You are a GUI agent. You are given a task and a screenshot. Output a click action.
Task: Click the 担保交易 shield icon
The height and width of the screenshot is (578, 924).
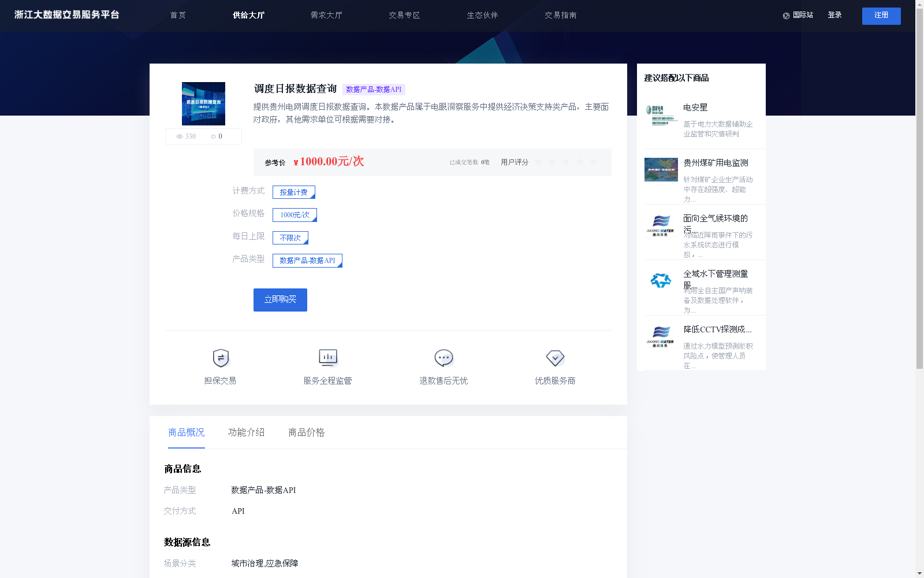tap(221, 358)
